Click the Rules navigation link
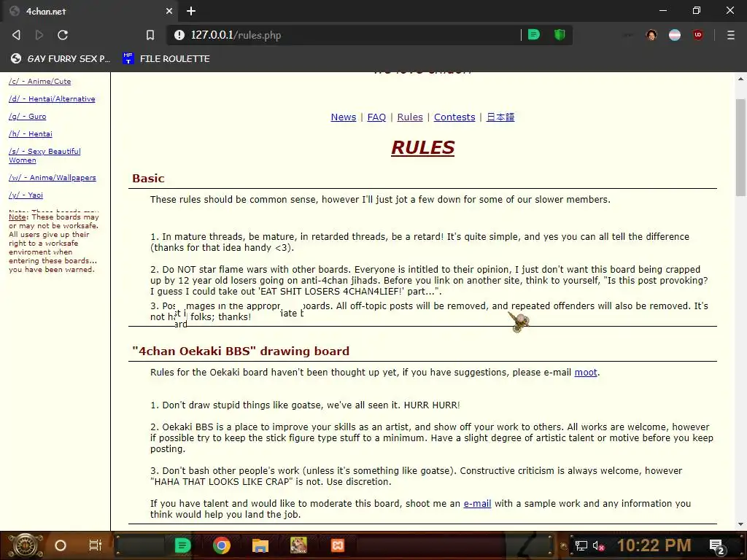 coord(410,117)
